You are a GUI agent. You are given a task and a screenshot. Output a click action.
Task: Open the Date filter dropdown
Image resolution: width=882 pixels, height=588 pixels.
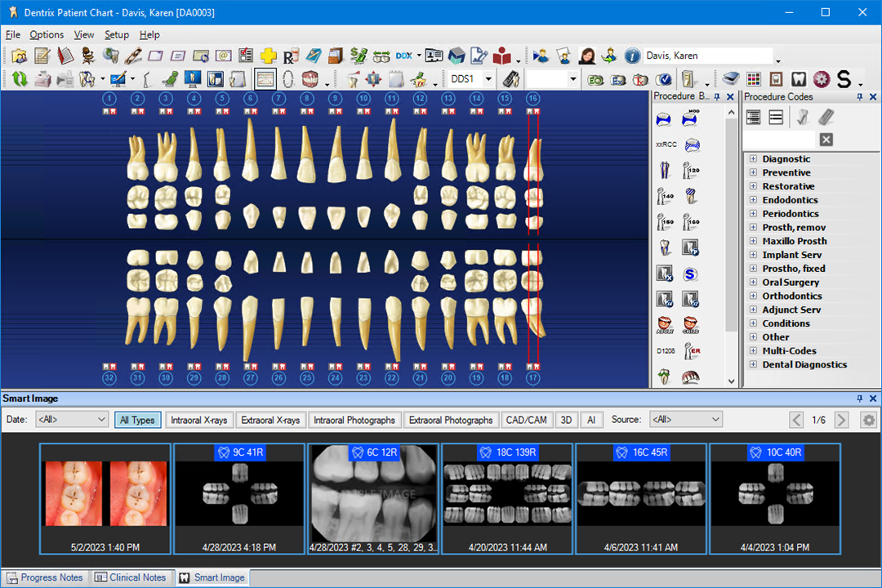tap(71, 419)
